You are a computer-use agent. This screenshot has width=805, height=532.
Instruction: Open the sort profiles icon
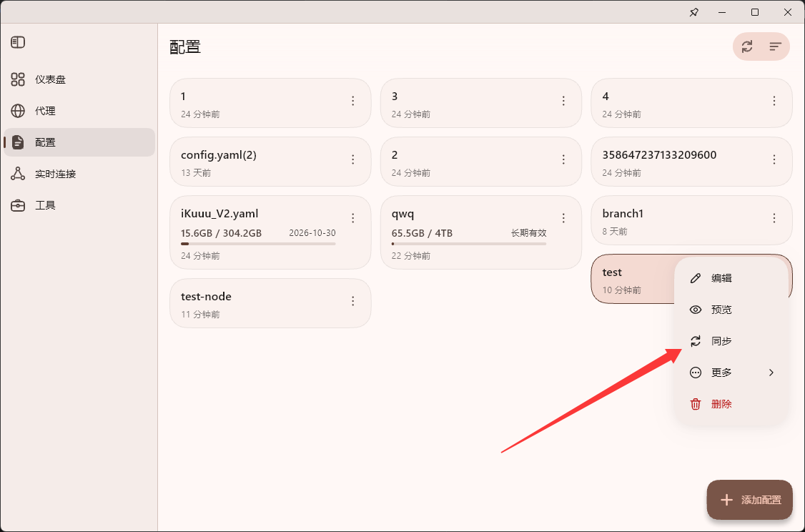coord(775,46)
